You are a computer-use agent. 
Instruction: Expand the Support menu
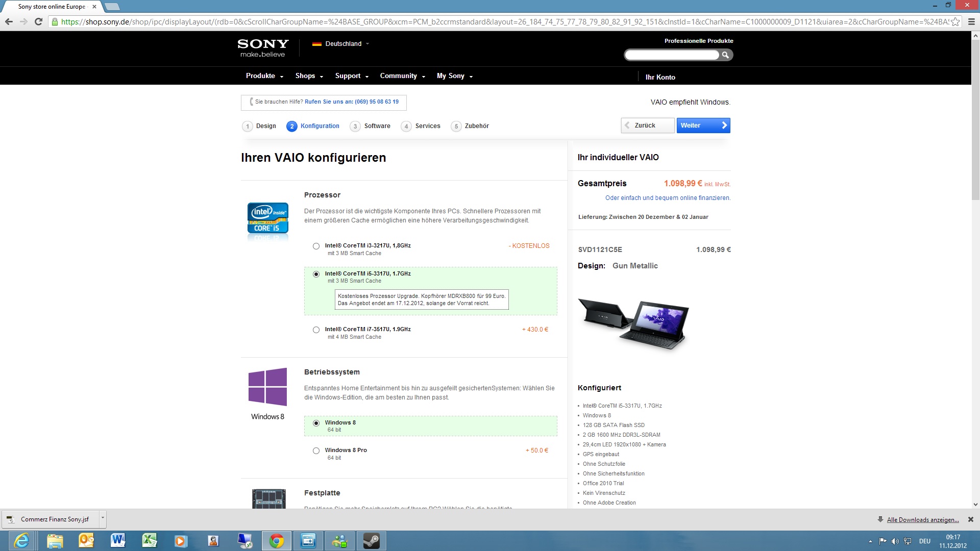coord(352,76)
